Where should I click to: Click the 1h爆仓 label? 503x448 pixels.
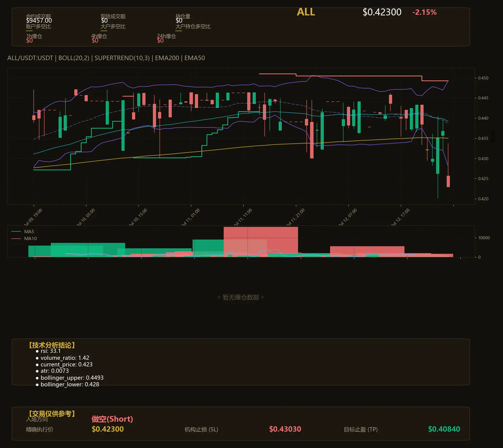point(34,36)
